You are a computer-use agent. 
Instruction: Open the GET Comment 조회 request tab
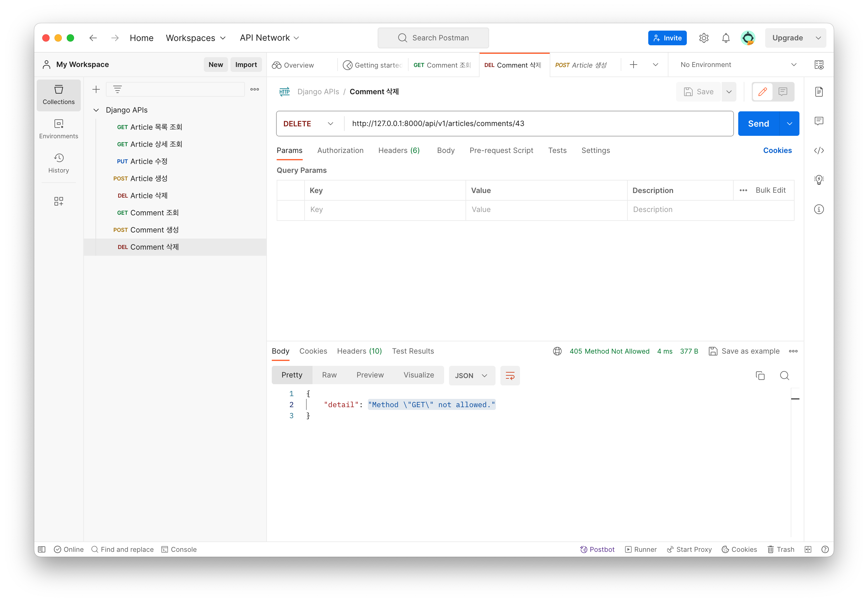coord(442,65)
